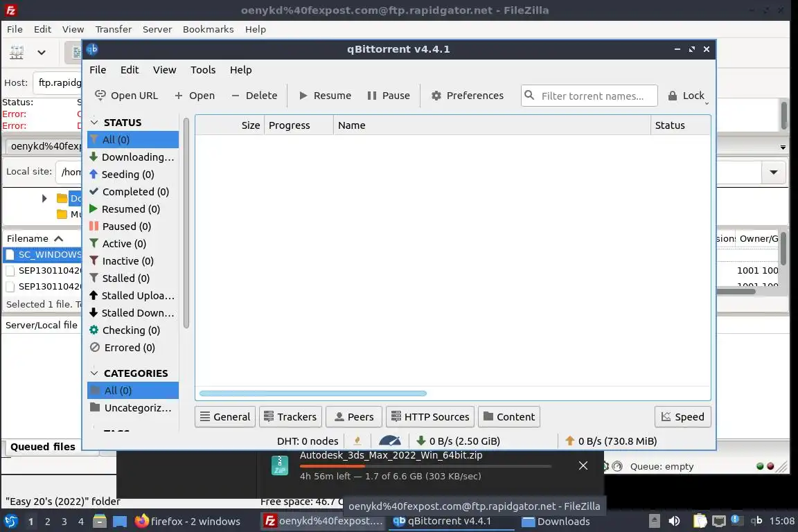The width and height of the screenshot is (798, 532).
Task: Switch to Trackers tab
Action: [291, 417]
